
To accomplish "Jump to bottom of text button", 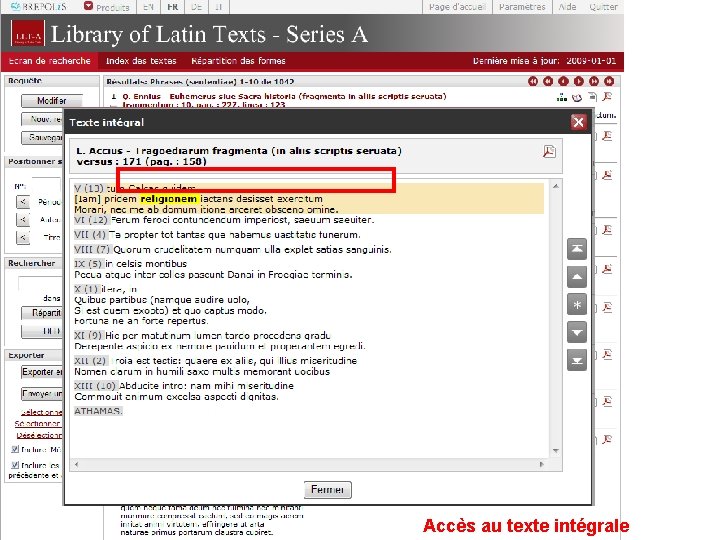I will tap(577, 360).
